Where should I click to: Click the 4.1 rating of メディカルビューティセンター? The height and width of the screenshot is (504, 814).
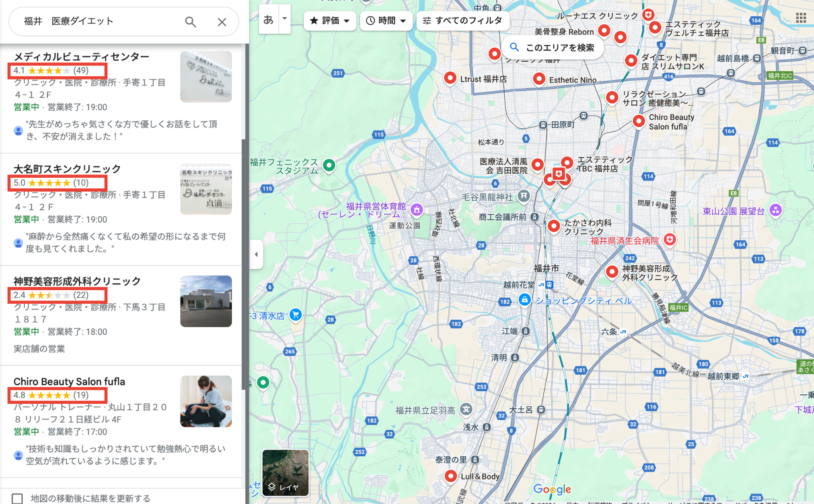tap(19, 70)
